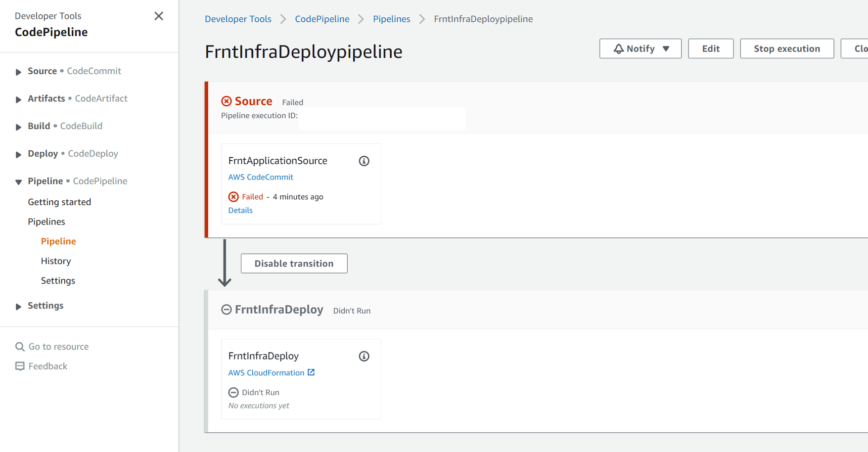Expand the Source CodeCommit section
Viewport: 868px width, 452px height.
tap(18, 71)
